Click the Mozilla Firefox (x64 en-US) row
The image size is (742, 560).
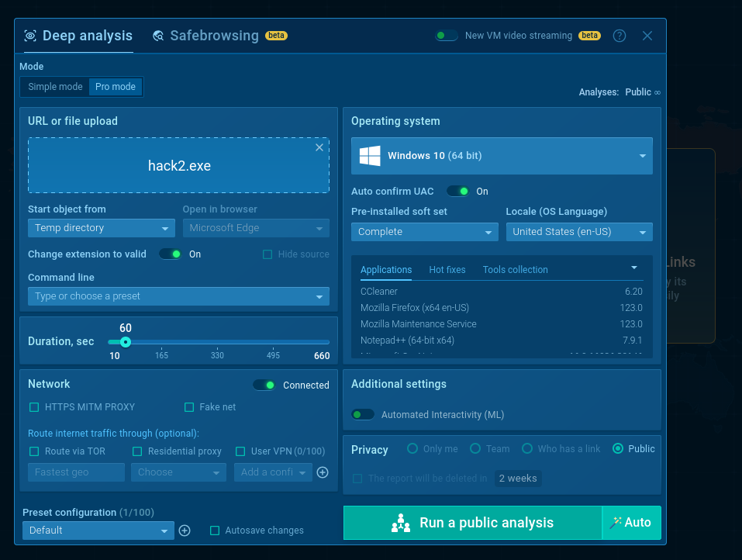tap(502, 308)
